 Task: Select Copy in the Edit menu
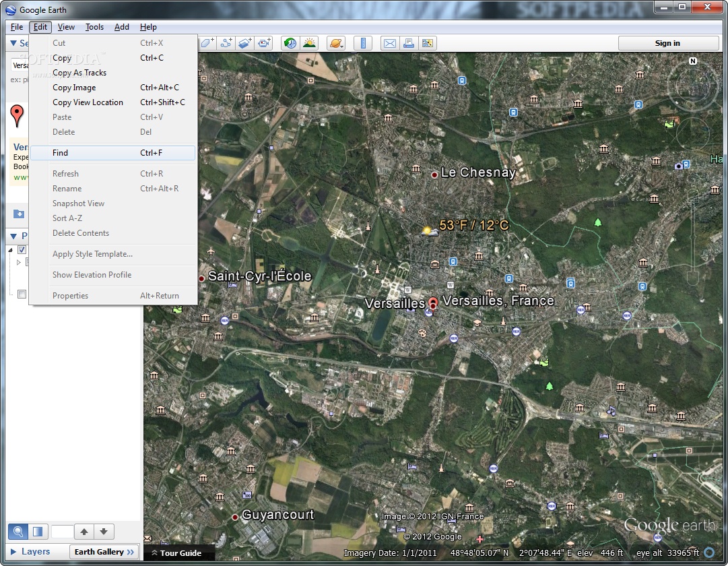coord(113,58)
